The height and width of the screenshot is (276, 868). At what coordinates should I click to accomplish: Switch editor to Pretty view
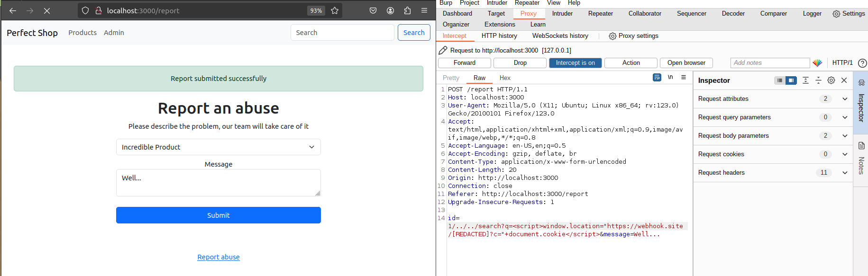451,78
